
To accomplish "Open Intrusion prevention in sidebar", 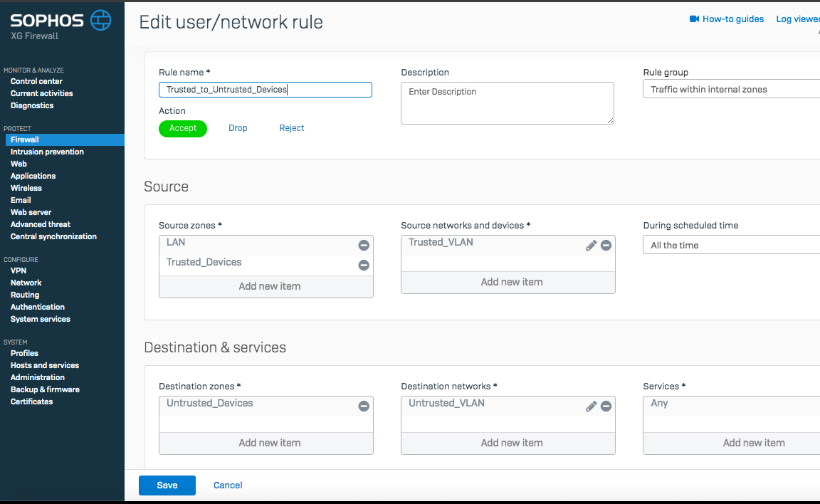I will click(x=47, y=152).
